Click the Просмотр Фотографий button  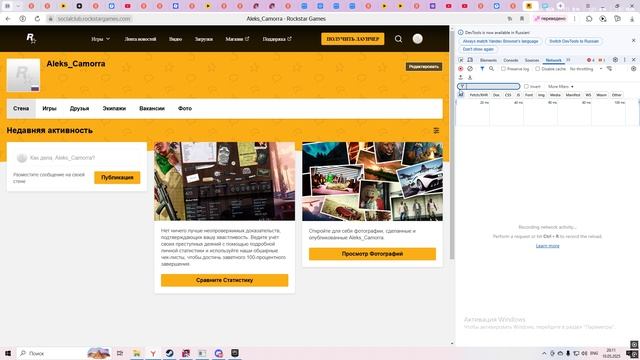372,254
